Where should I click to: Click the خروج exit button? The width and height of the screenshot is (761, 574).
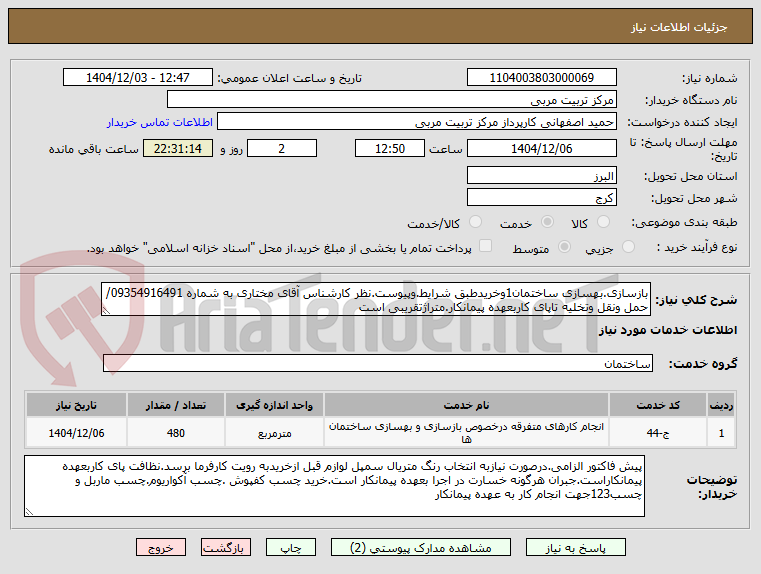(161, 547)
